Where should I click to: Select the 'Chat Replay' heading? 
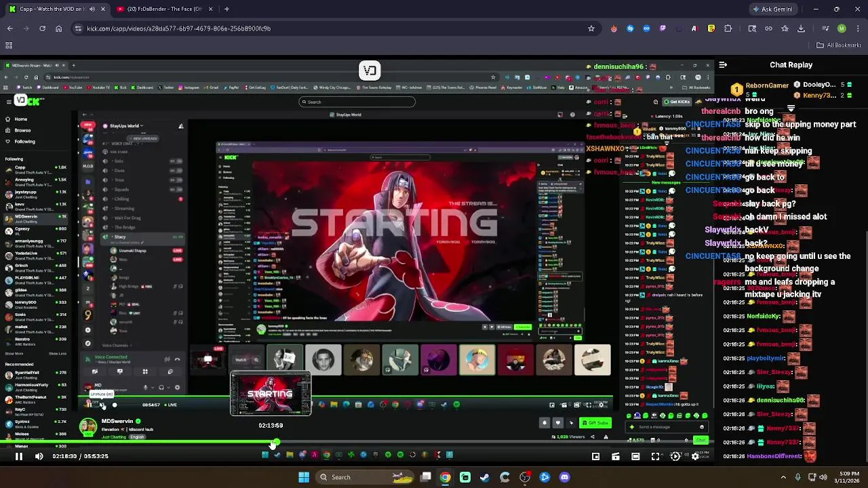coord(791,65)
